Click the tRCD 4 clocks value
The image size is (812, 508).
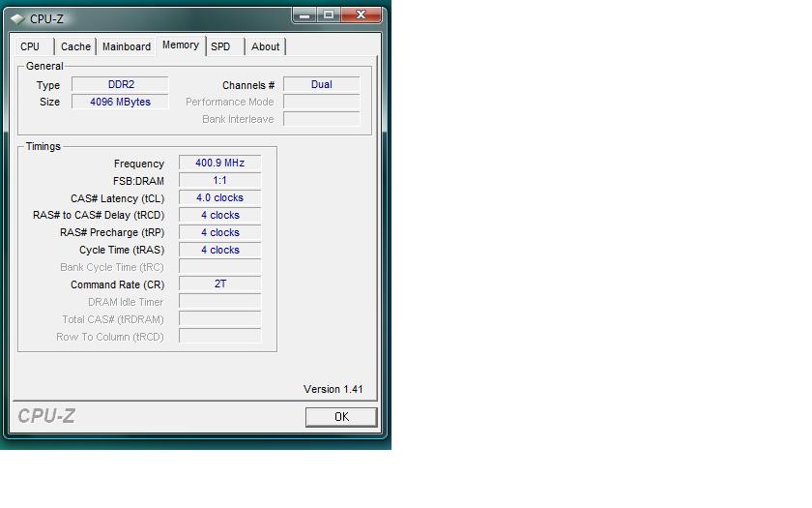pyautogui.click(x=220, y=215)
